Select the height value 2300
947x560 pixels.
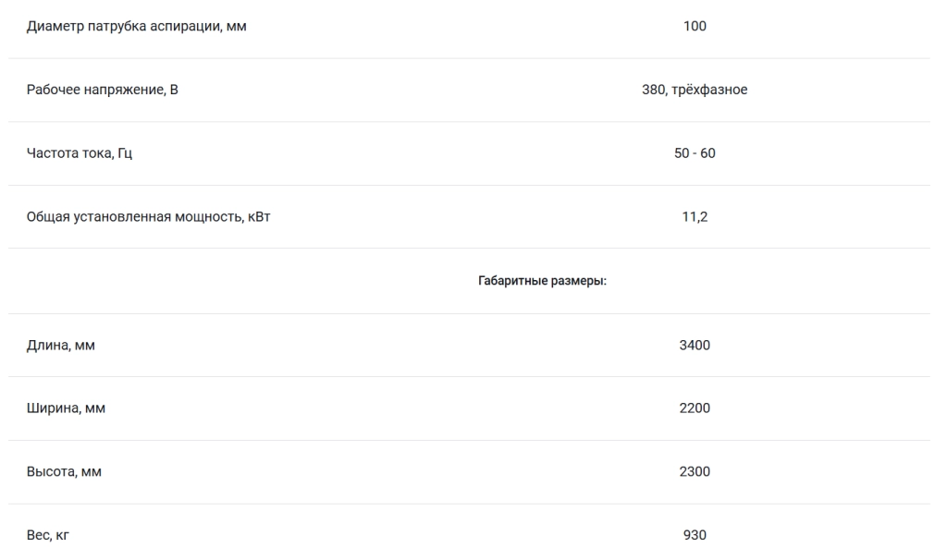(695, 472)
